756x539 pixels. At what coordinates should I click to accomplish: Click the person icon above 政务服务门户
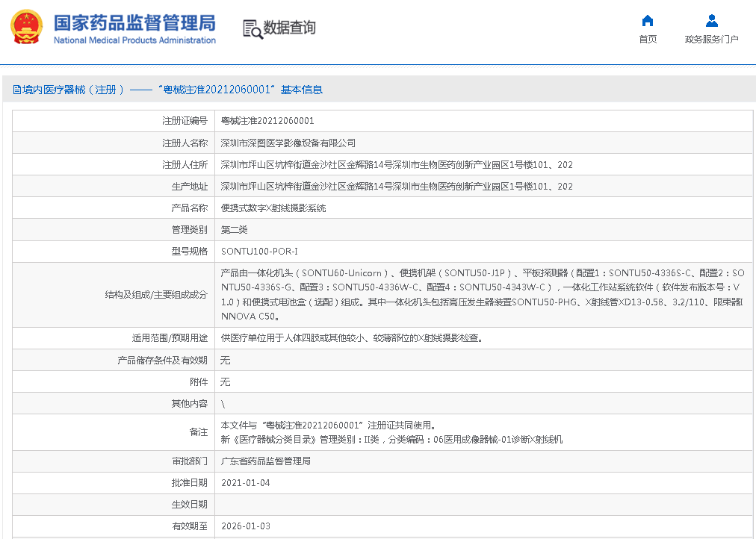coord(711,21)
